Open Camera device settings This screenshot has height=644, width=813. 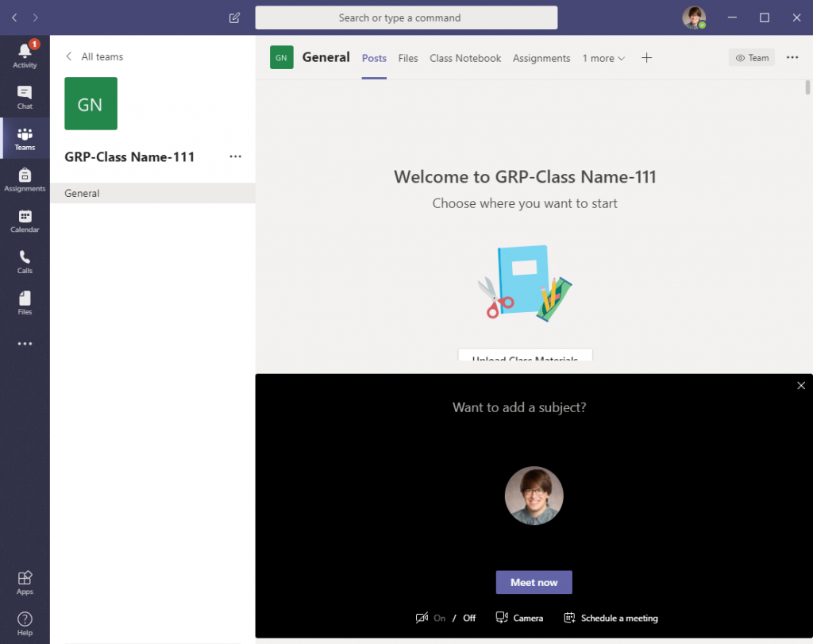[x=519, y=618]
